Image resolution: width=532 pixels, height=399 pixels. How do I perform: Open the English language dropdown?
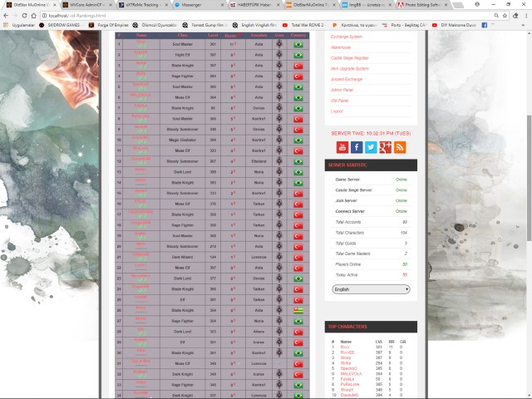(371, 289)
